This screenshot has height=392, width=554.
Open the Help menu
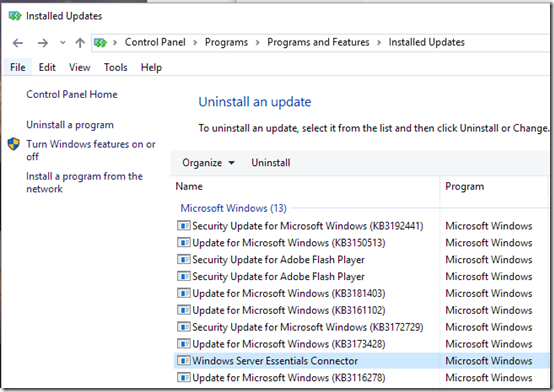tap(151, 67)
